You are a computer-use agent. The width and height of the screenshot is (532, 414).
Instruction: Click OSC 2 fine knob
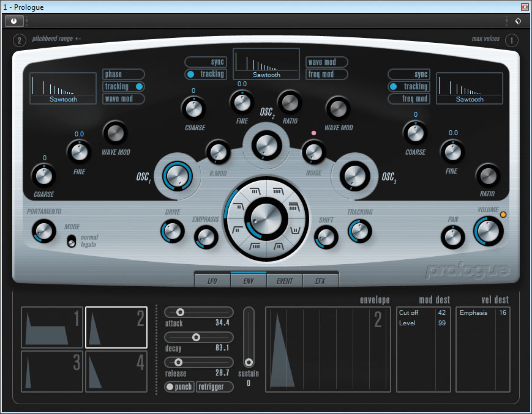(x=242, y=103)
